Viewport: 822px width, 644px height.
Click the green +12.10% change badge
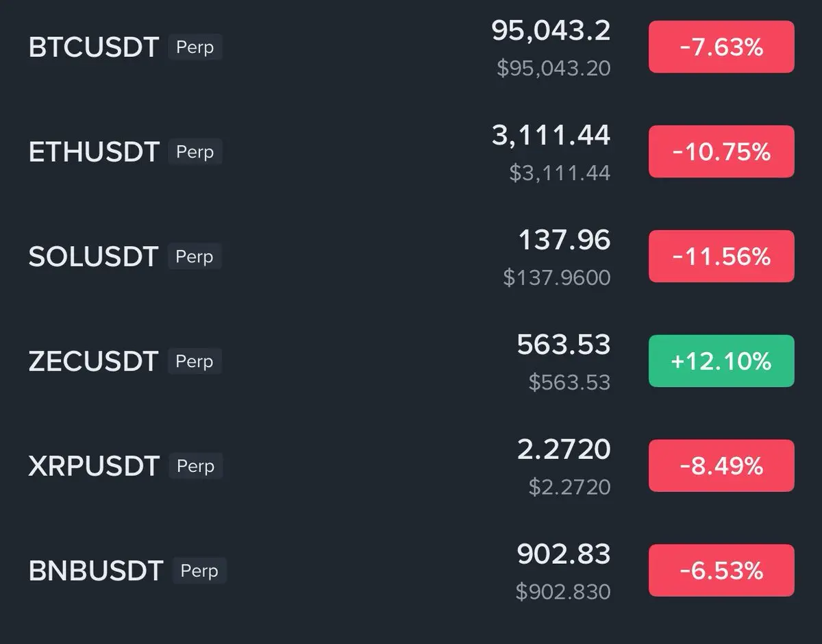point(721,361)
